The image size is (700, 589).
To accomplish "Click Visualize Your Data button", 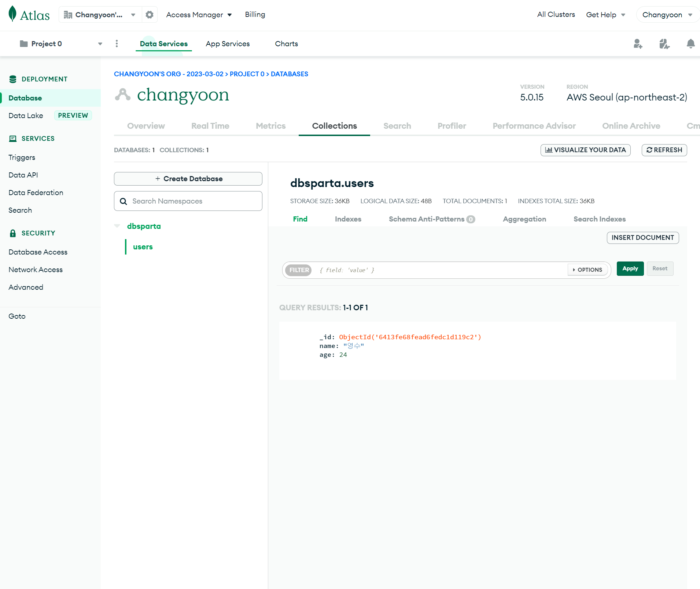I will [586, 150].
